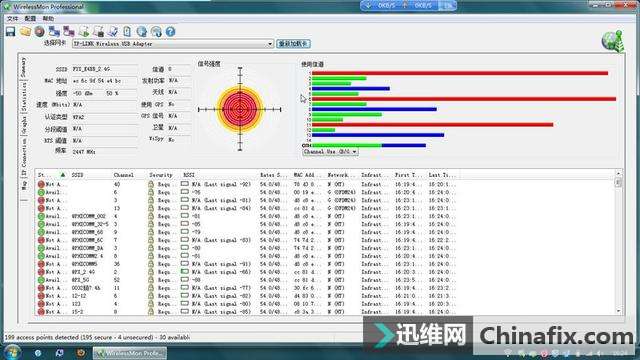Viewport: 640px width, 360px height.
Task: Click the two blue networked computers icon
Action: click(54, 31)
